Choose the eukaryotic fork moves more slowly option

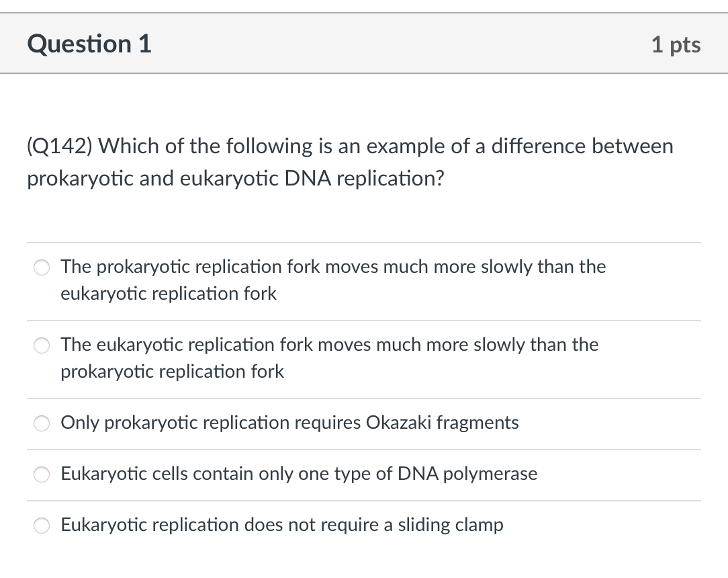click(x=42, y=345)
